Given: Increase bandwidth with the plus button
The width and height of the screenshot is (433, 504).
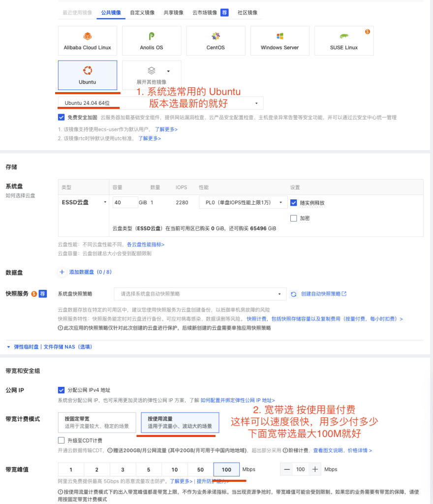Looking at the screenshot, I should pyautogui.click(x=315, y=469).
